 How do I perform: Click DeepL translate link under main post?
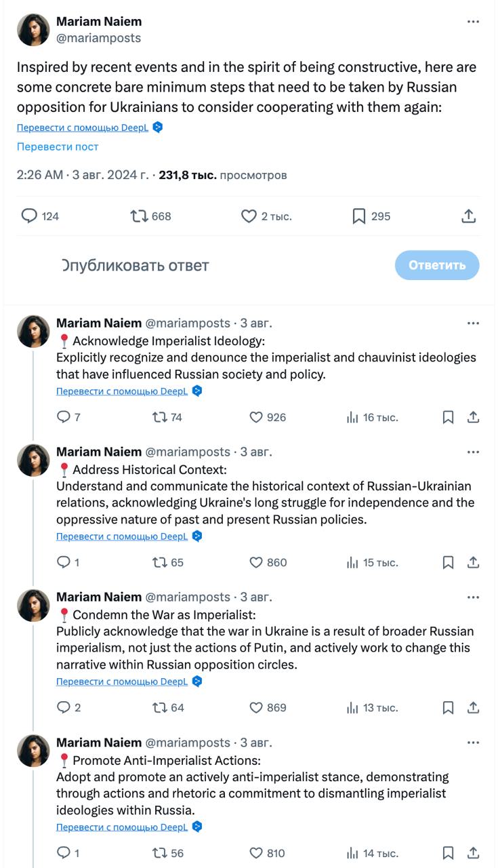tap(83, 127)
